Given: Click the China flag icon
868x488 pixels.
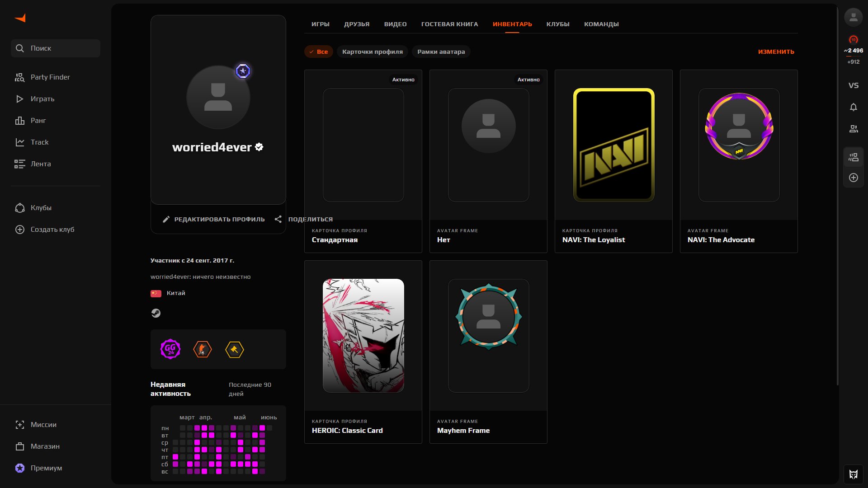Looking at the screenshot, I should click(x=156, y=294).
